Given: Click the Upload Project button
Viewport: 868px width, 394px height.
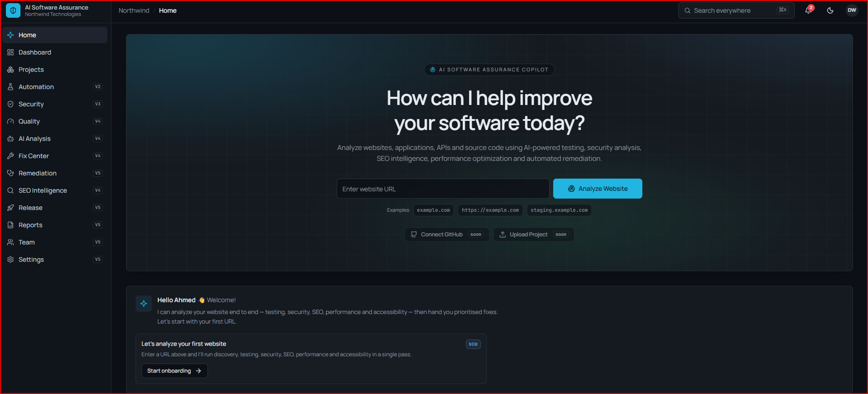Looking at the screenshot, I should pos(534,234).
